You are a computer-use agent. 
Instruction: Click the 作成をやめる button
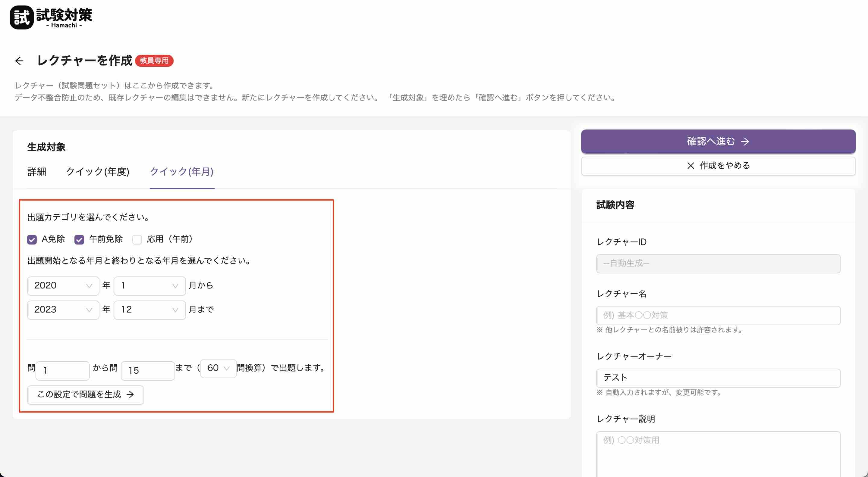(x=718, y=166)
